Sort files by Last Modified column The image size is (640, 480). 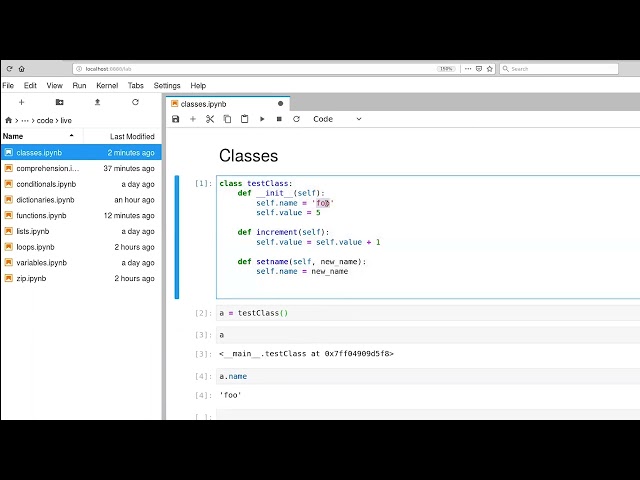(123, 136)
